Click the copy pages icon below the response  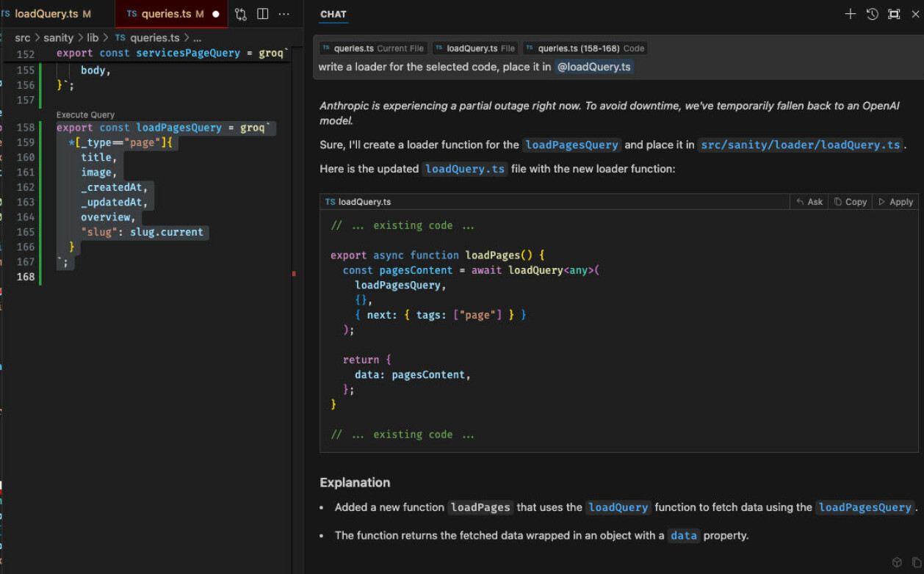click(x=916, y=562)
